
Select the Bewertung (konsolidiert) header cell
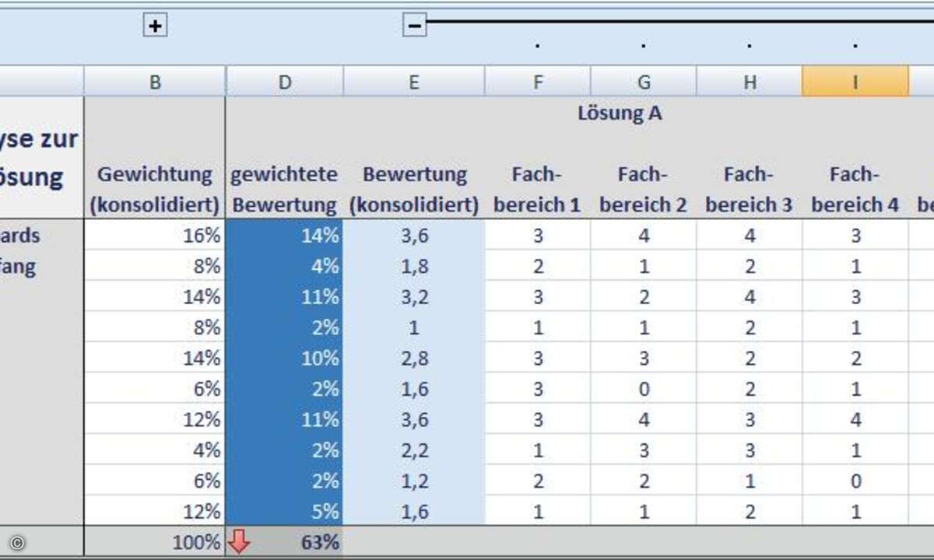413,189
